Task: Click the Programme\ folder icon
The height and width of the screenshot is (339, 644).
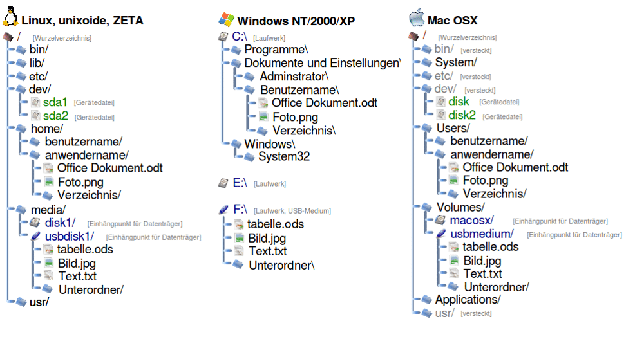Action: point(236,50)
